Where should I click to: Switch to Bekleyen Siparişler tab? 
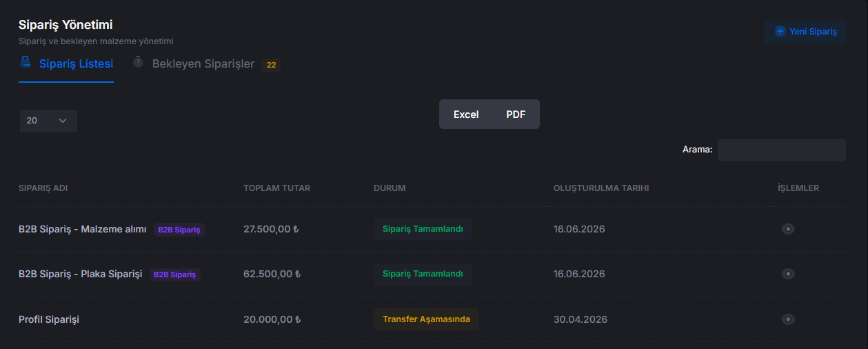tap(203, 64)
